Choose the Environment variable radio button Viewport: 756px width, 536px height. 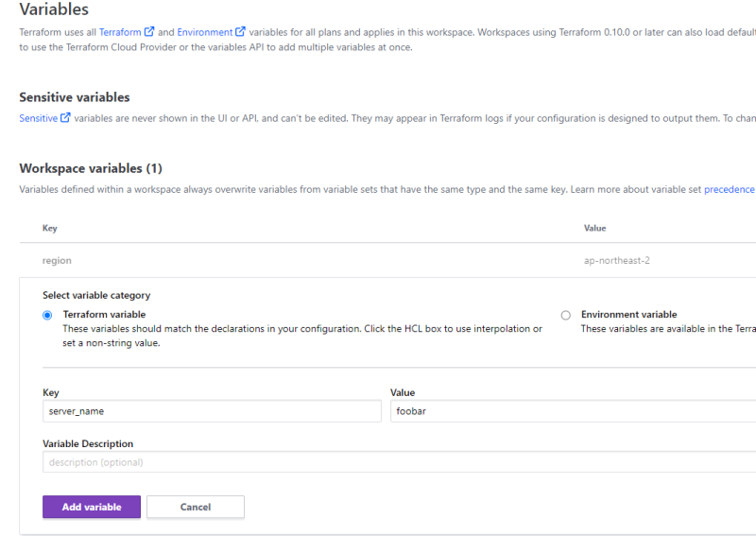[566, 316]
